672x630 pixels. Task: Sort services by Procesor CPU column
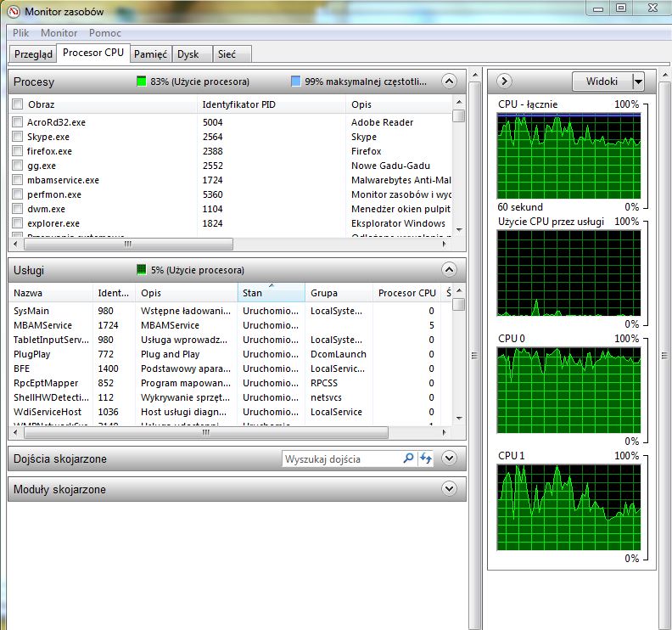click(406, 293)
